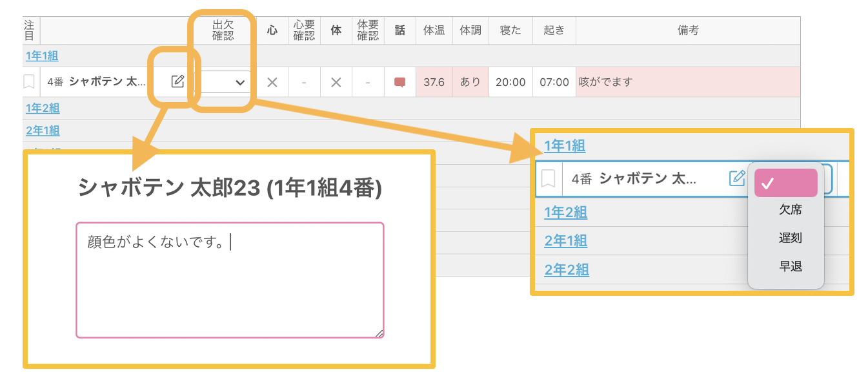
Task: Click the memo title シャボテン 太郎23 (1年1組4番)
Action: (230, 188)
